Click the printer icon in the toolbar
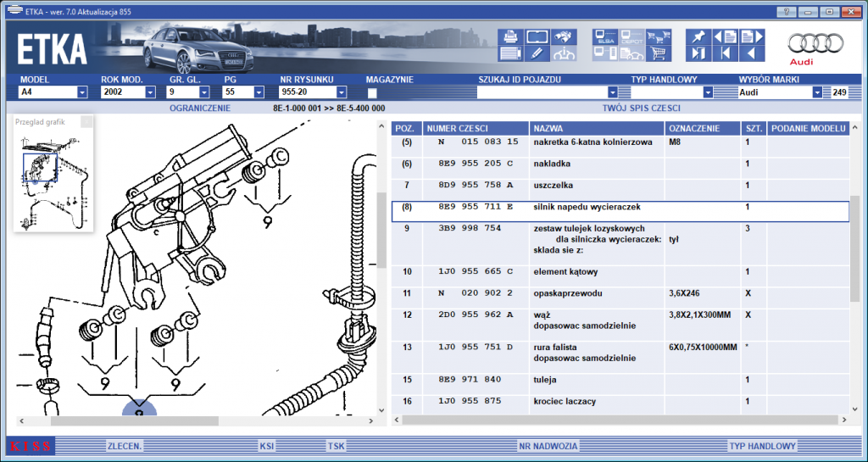 tap(509, 36)
